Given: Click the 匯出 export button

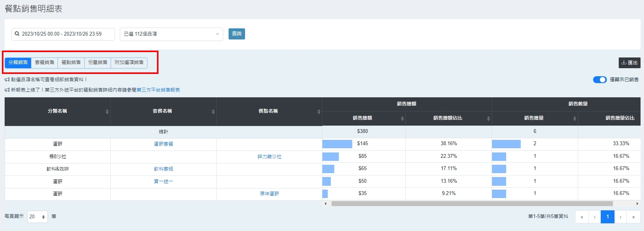Looking at the screenshot, I should click(x=629, y=63).
